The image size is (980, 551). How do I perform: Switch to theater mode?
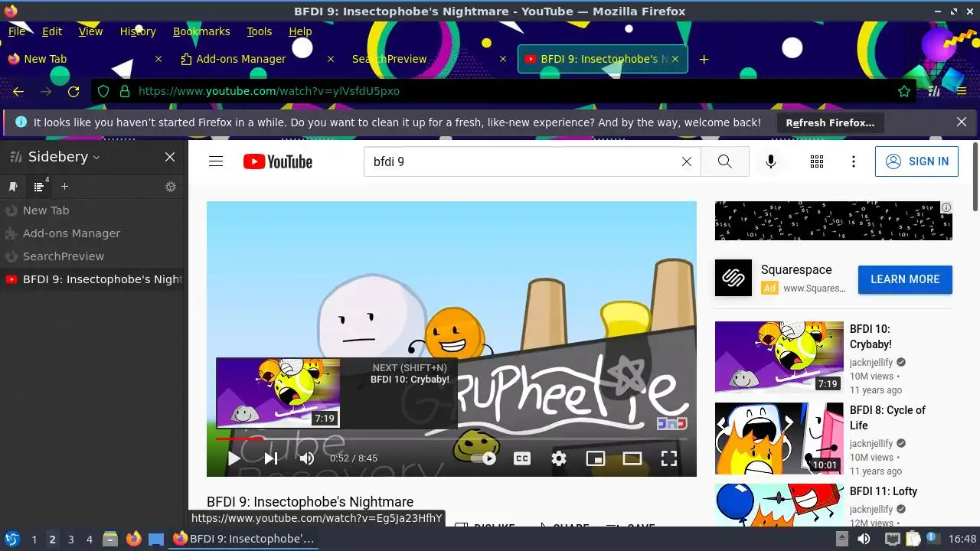click(x=632, y=458)
